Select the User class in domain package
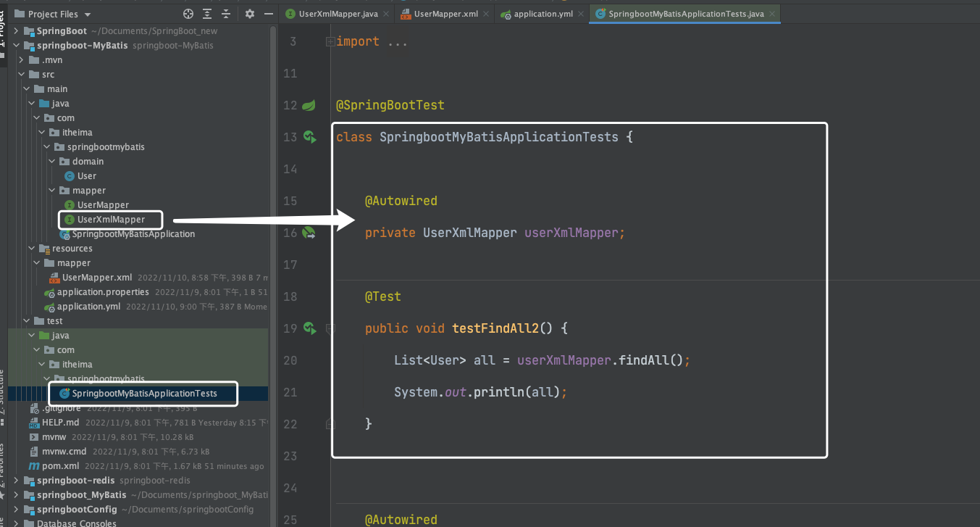 pyautogui.click(x=86, y=176)
